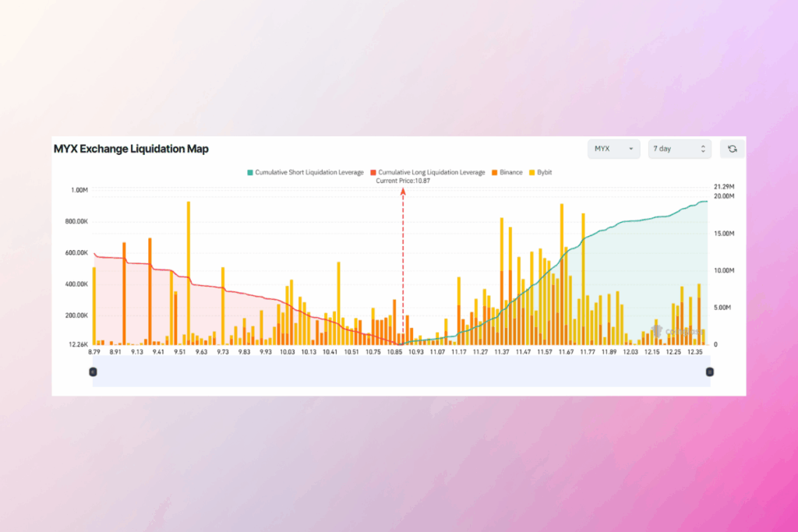Click the red long leverage legend swatch
Viewport: 798px width, 532px height.
pos(373,172)
